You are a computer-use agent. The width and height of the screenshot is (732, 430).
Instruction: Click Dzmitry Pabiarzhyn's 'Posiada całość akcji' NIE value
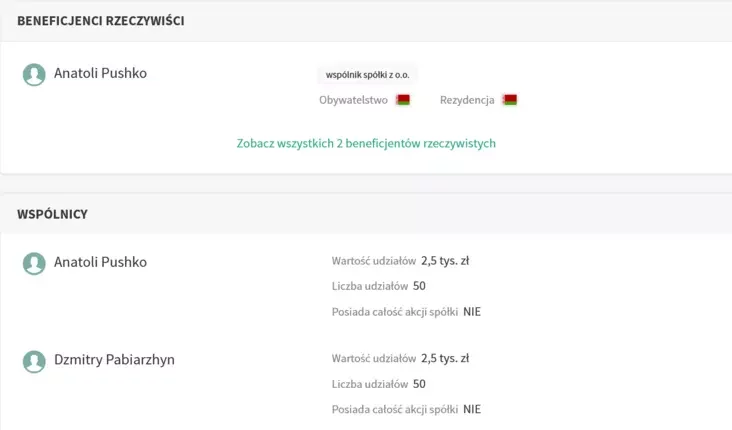pyautogui.click(x=472, y=409)
